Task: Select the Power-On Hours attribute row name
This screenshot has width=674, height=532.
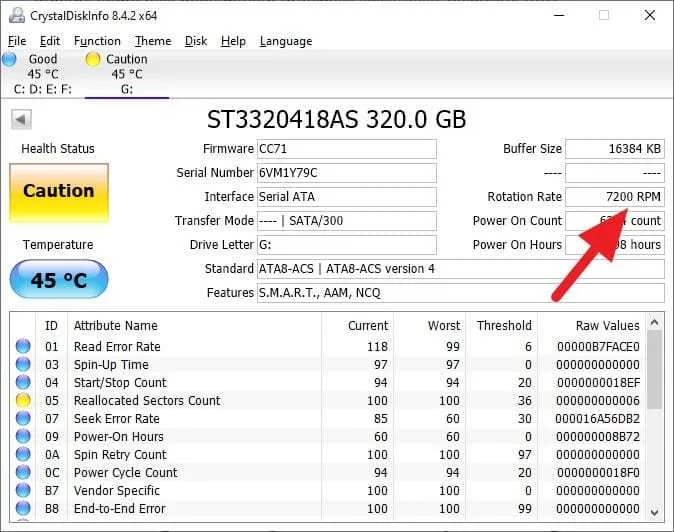Action: (x=119, y=437)
